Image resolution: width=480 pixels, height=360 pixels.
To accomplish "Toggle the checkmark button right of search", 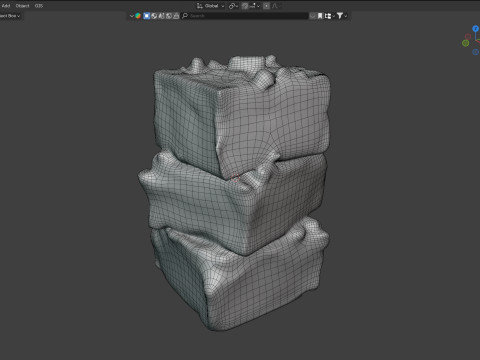I will [x=313, y=16].
